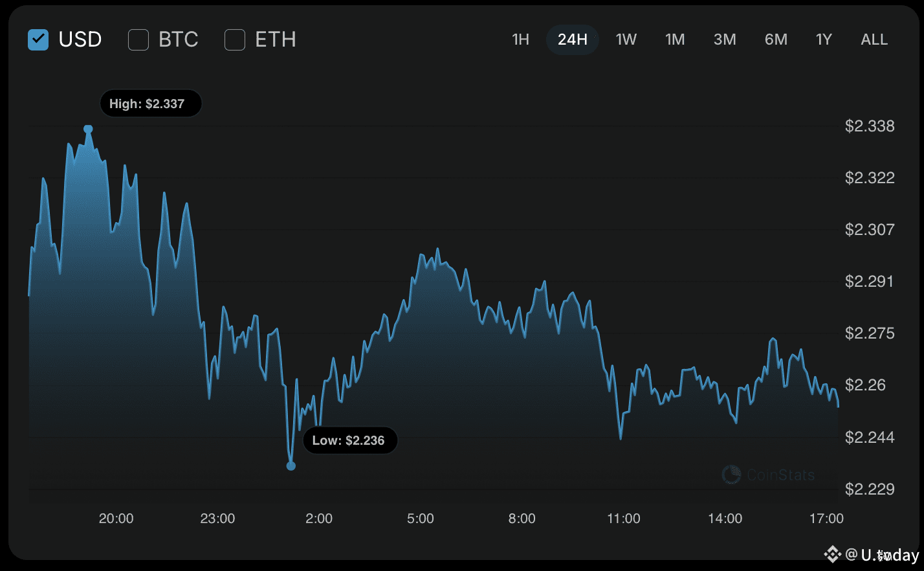Image resolution: width=924 pixels, height=571 pixels.
Task: Click the blue checkmark inside the USD box
Action: pos(38,39)
